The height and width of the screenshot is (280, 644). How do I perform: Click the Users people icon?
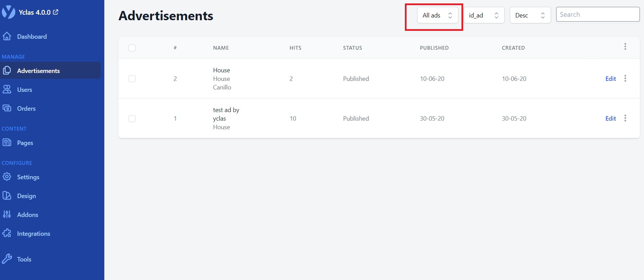click(x=7, y=89)
